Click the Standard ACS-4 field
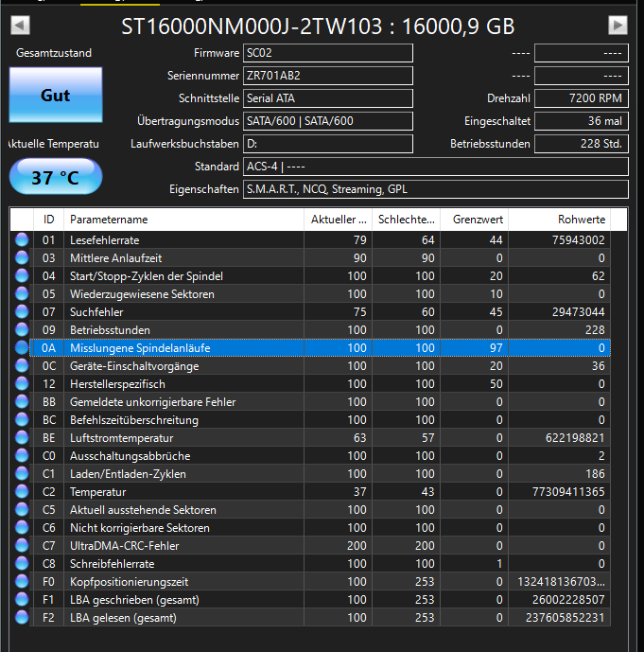Viewport: 644px width, 652px height. point(435,167)
